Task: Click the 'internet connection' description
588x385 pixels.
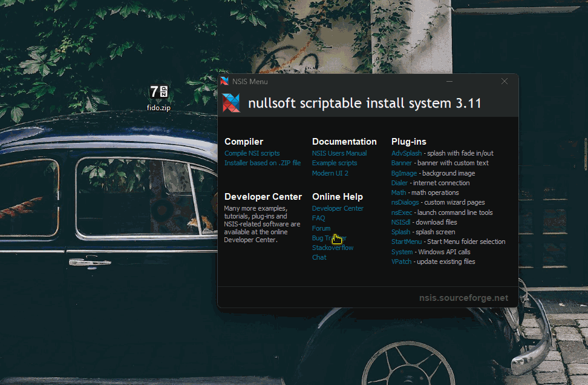Action: (442, 183)
